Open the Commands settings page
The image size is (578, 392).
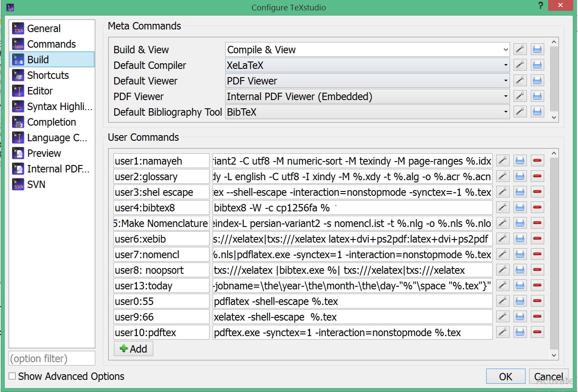click(52, 44)
